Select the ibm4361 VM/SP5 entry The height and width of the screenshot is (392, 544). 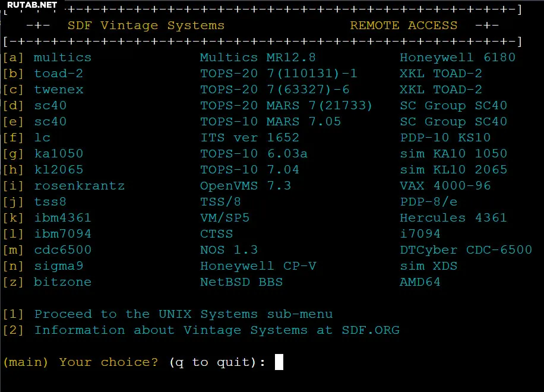62,218
